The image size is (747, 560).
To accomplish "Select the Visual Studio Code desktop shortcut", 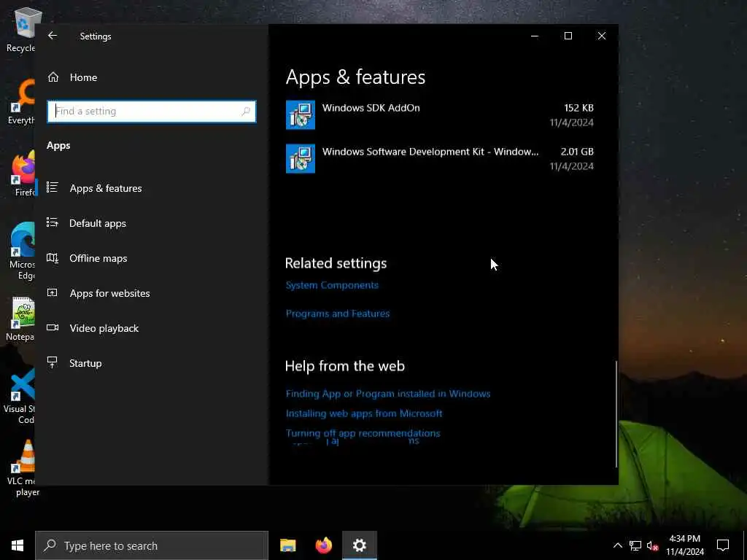I will pos(20,397).
